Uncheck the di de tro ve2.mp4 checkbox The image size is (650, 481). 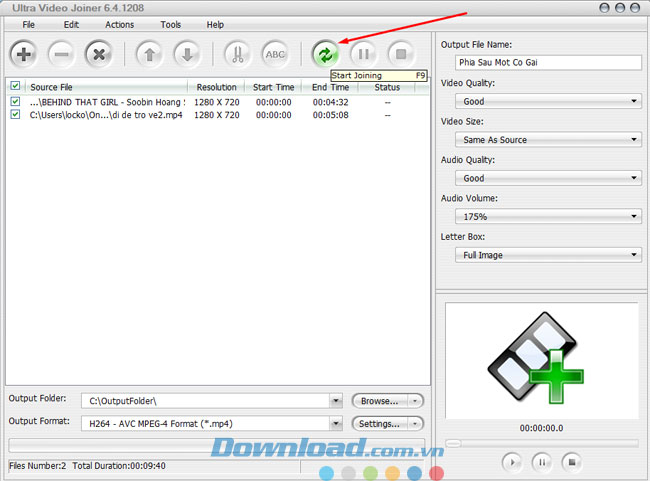(x=15, y=114)
